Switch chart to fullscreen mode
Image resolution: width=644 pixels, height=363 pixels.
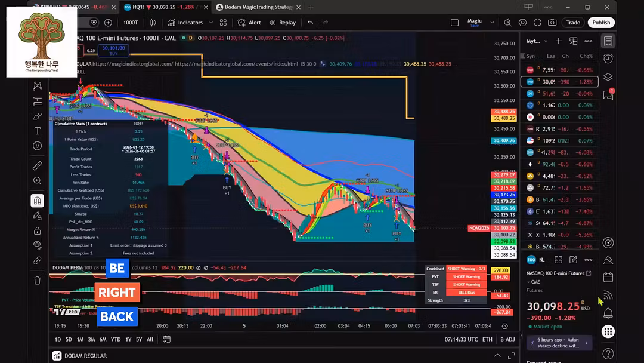tap(537, 23)
